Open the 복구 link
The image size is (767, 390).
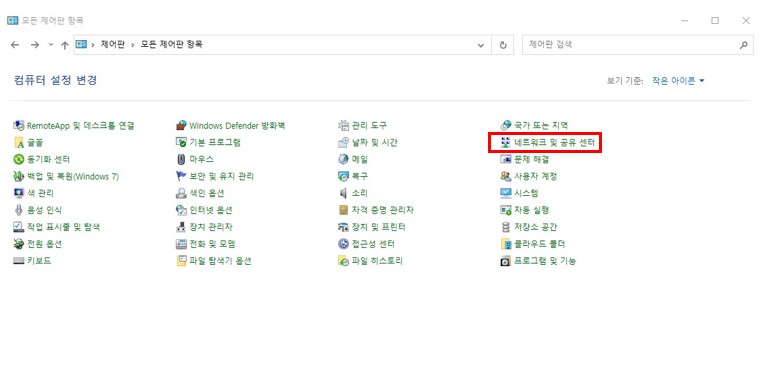point(360,176)
